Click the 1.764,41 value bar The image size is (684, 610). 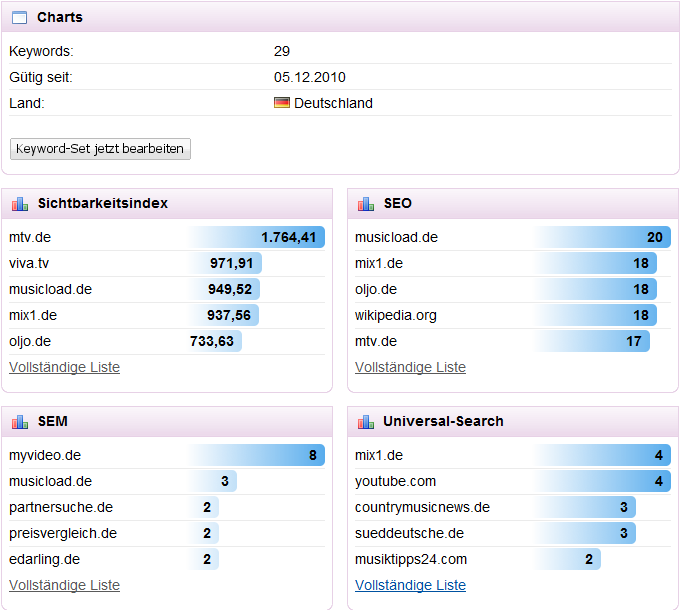tap(256, 237)
